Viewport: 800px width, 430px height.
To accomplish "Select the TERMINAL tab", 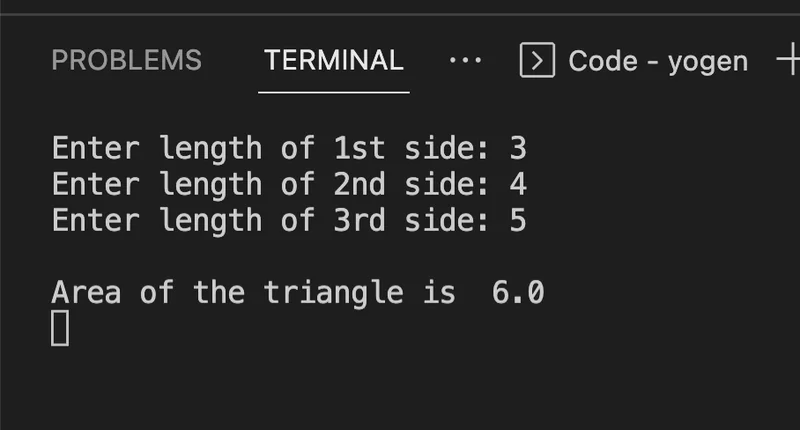I will (333, 61).
